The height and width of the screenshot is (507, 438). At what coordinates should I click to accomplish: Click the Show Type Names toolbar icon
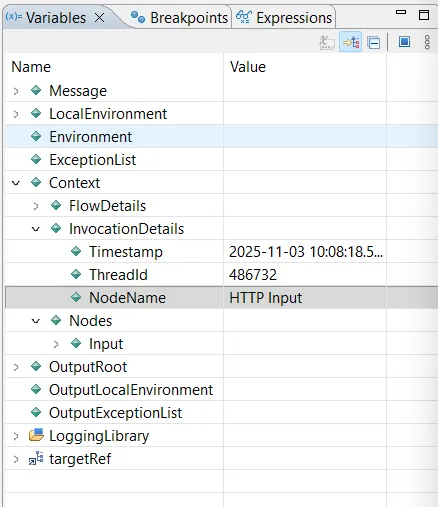327,42
